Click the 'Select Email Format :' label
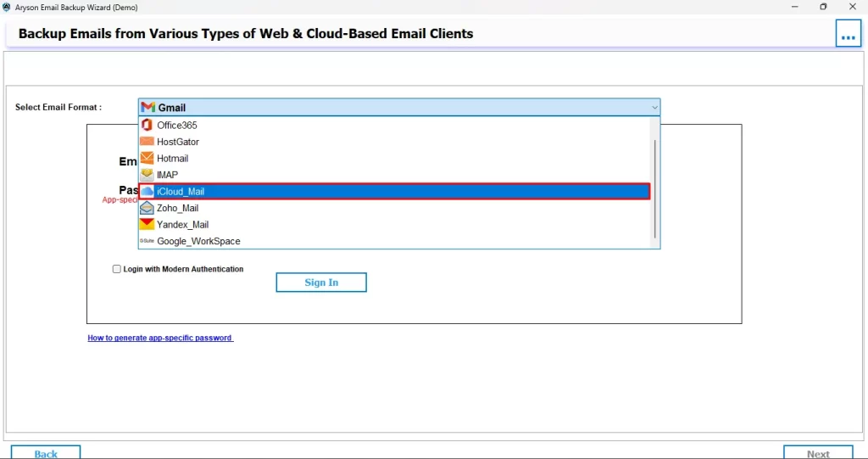This screenshot has height=459, width=868. tap(58, 107)
